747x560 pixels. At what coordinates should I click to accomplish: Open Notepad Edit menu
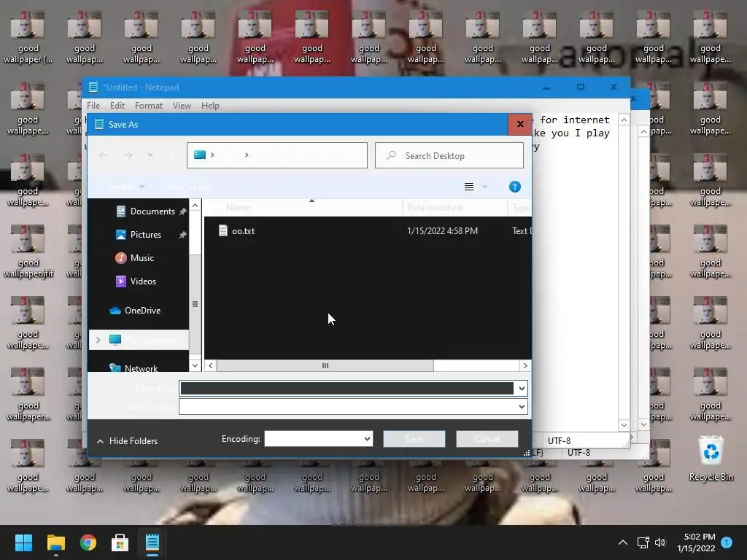[117, 105]
